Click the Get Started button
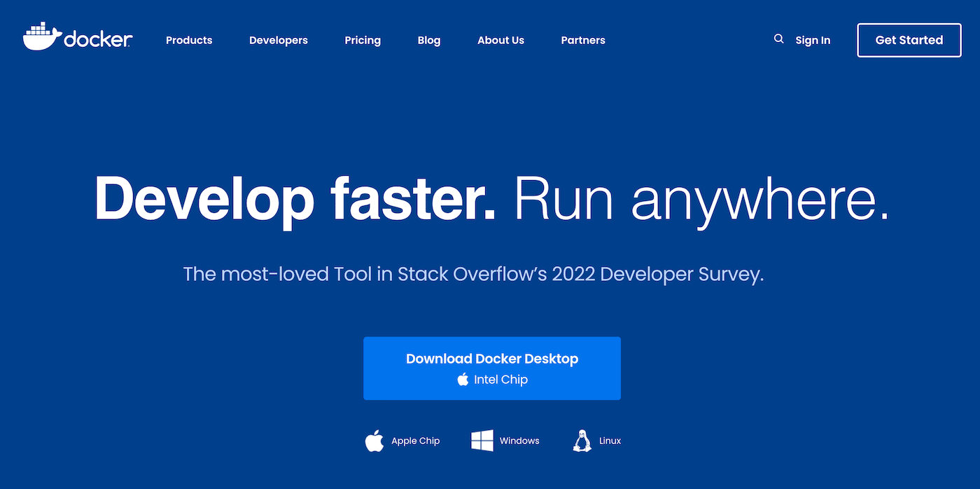This screenshot has width=980, height=489. [x=909, y=40]
